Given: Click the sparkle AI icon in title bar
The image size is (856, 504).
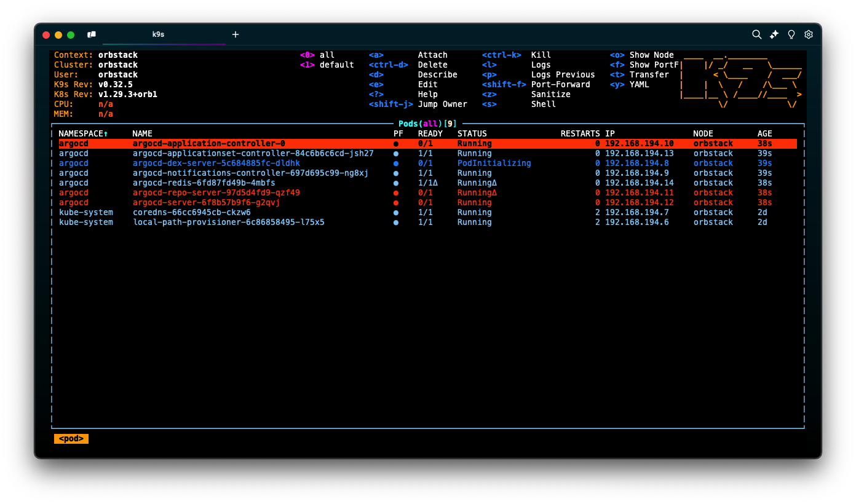Looking at the screenshot, I should 774,35.
